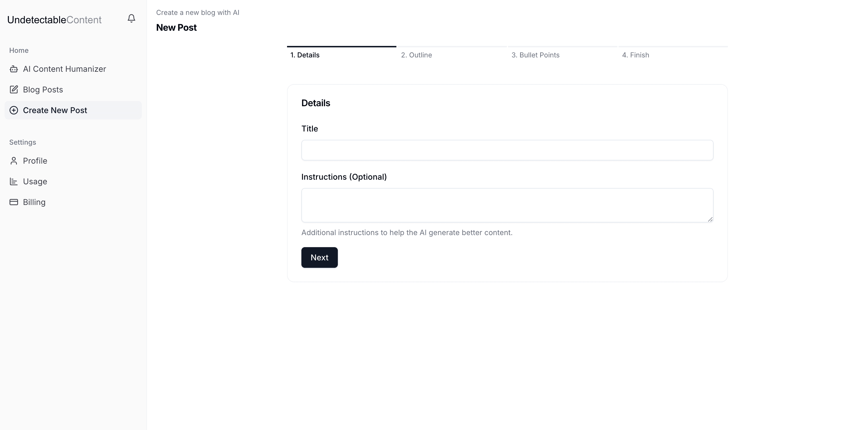
Task: Select the AI Content Humanizer icon
Action: click(14, 69)
